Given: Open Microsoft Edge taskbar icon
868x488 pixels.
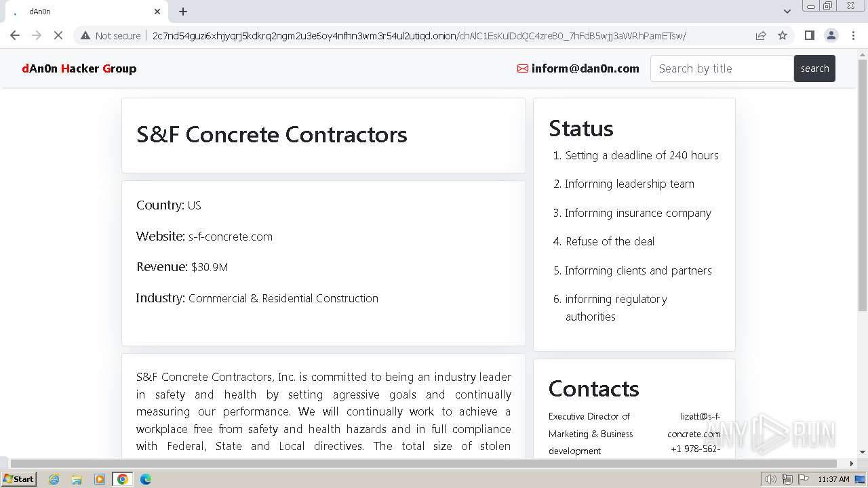Looking at the screenshot, I should coord(145,479).
